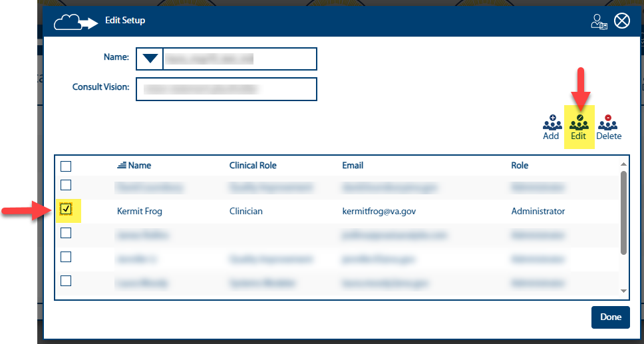Click the cloud arrow logo icon
This screenshot has width=644, height=344.
76,22
